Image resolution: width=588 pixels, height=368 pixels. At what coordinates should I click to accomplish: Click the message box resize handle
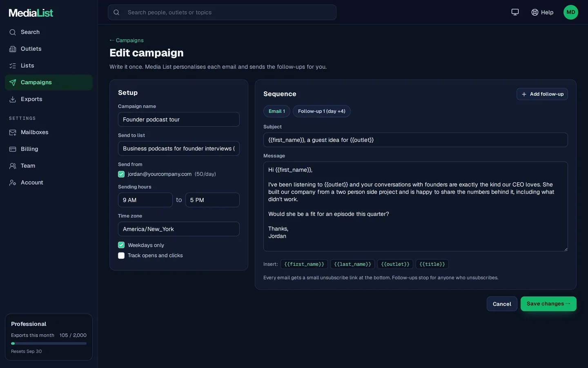(565, 249)
